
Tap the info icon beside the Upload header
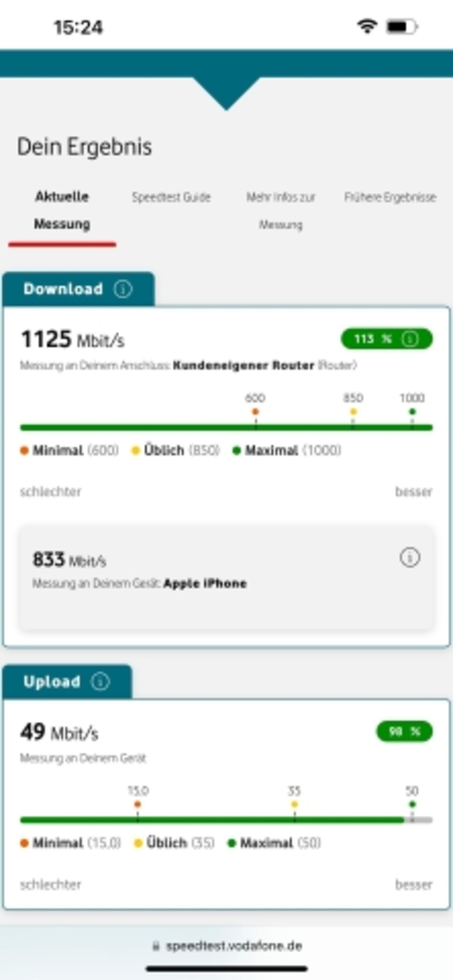pyautogui.click(x=100, y=681)
